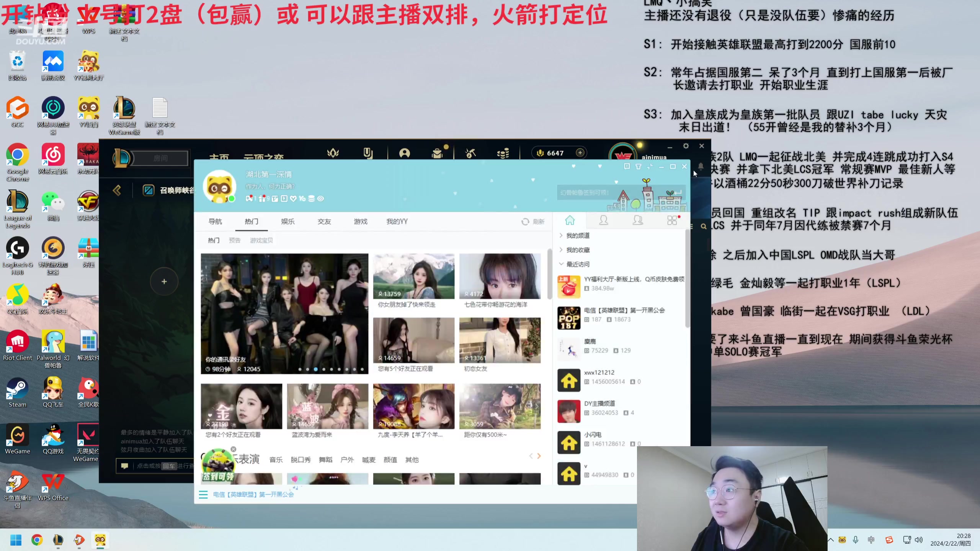
Task: Open 你女朋友掉了快来领走 stream thumbnail
Action: [413, 276]
